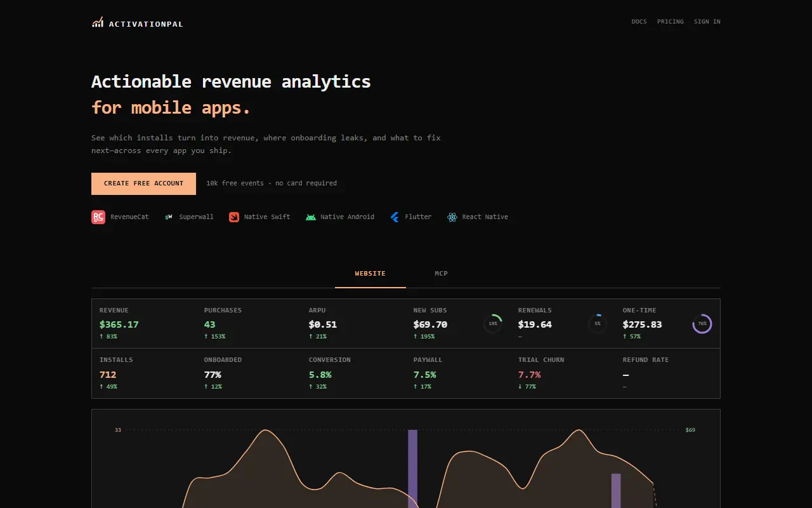This screenshot has width=812, height=508.
Task: Click the Native Android robot icon
Action: click(311, 217)
